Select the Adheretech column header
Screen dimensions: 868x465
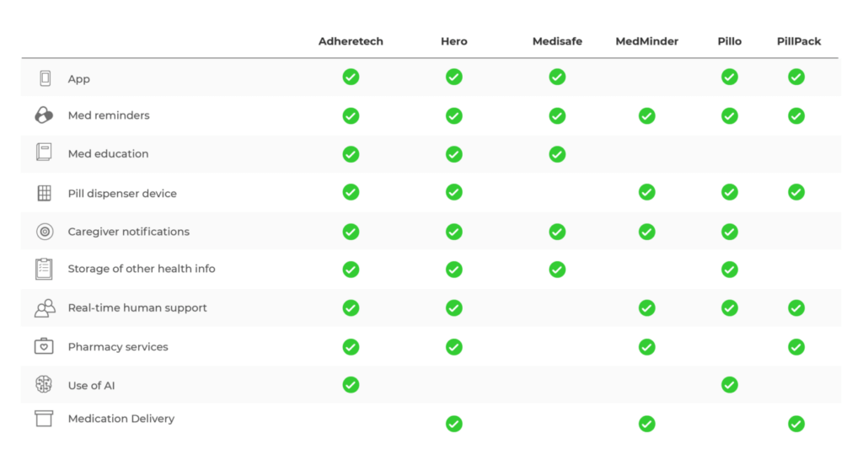tap(351, 41)
